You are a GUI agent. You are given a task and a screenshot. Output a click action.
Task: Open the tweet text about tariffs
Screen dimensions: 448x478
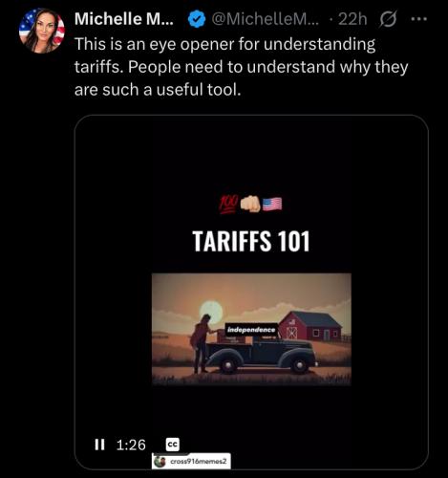pos(241,67)
